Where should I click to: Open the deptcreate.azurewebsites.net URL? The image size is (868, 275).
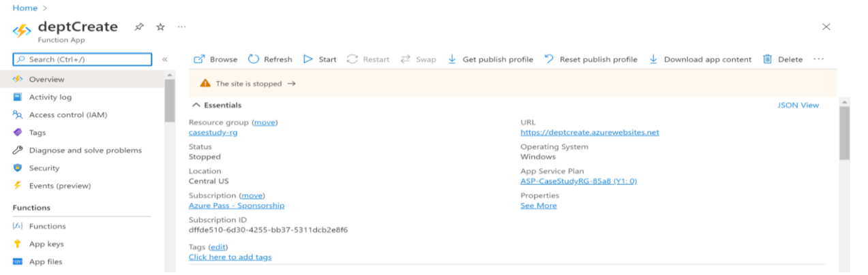590,133
